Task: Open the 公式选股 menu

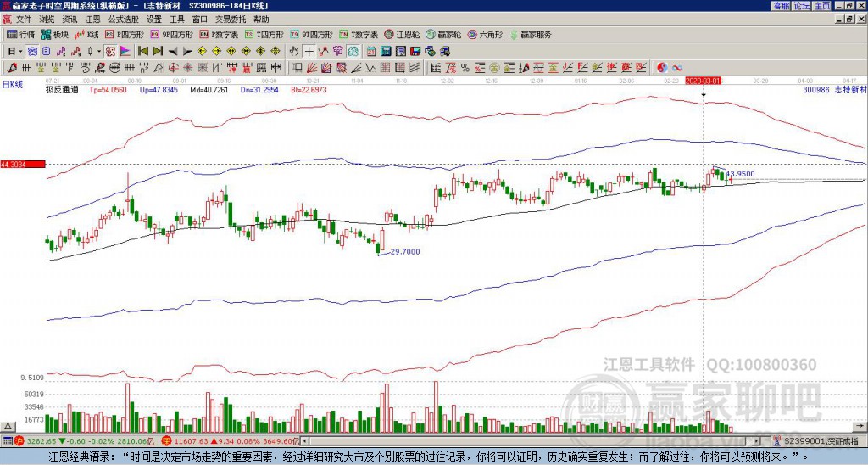Action: 124,20
